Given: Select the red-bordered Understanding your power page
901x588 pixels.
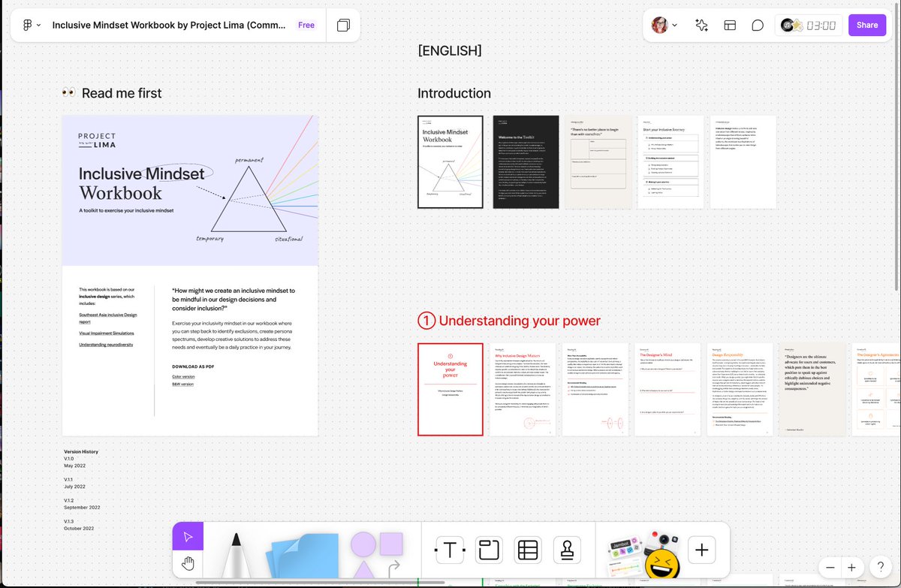Looking at the screenshot, I should pyautogui.click(x=450, y=389).
